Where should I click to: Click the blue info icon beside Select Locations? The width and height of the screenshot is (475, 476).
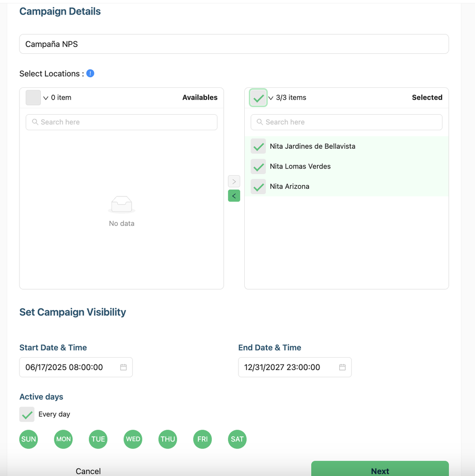(x=90, y=73)
